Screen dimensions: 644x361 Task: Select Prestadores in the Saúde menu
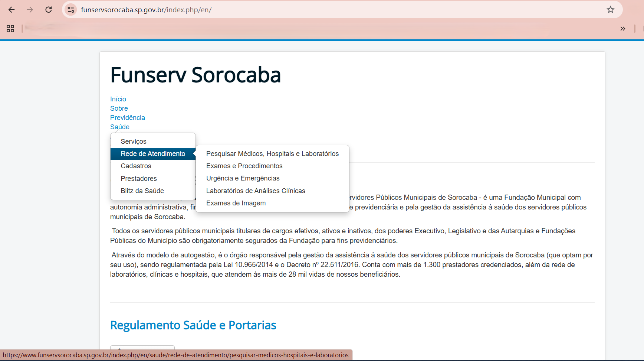coord(153,179)
